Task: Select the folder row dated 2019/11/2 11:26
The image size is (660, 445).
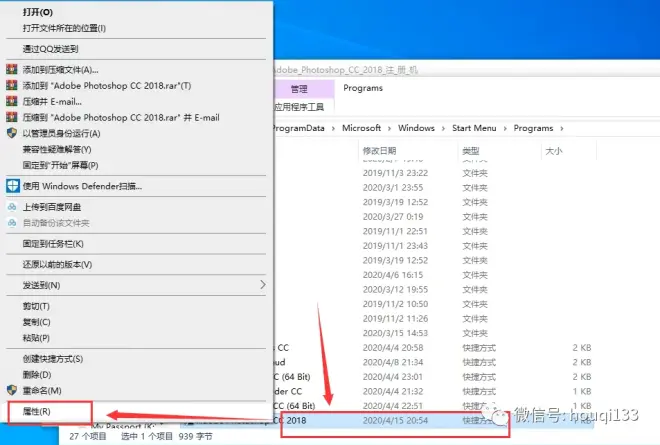Action: (x=434, y=318)
